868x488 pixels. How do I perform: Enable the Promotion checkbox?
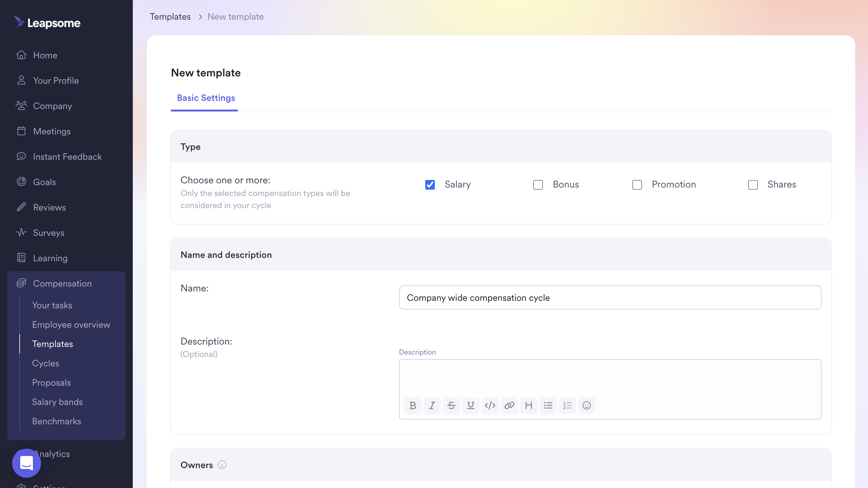637,185
